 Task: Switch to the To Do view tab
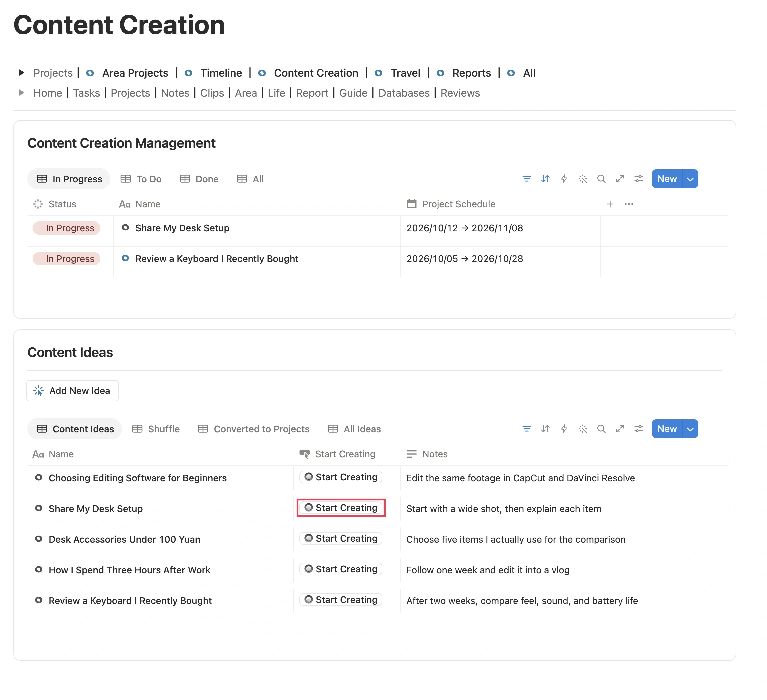(x=141, y=179)
